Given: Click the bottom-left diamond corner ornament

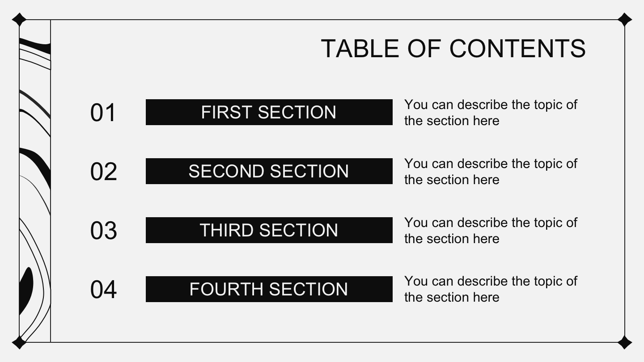Looking at the screenshot, I should 19,342.
